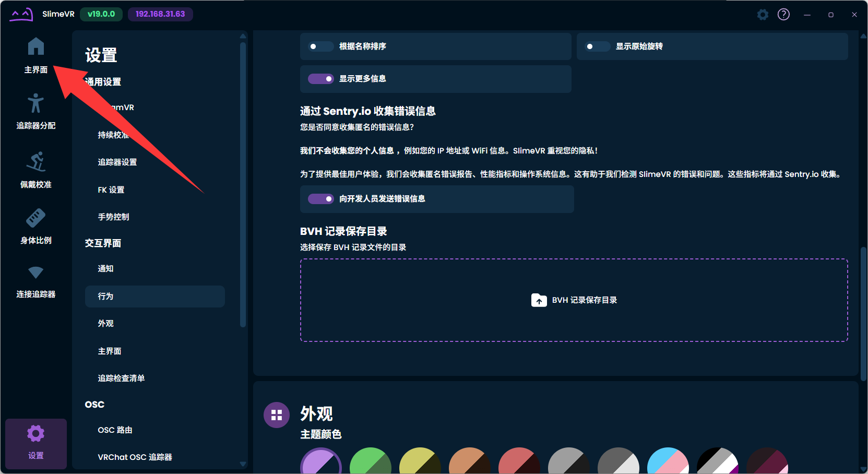Click the upload folder icon for the BVH directory
Screen dimensions: 868x474
[x=539, y=300]
